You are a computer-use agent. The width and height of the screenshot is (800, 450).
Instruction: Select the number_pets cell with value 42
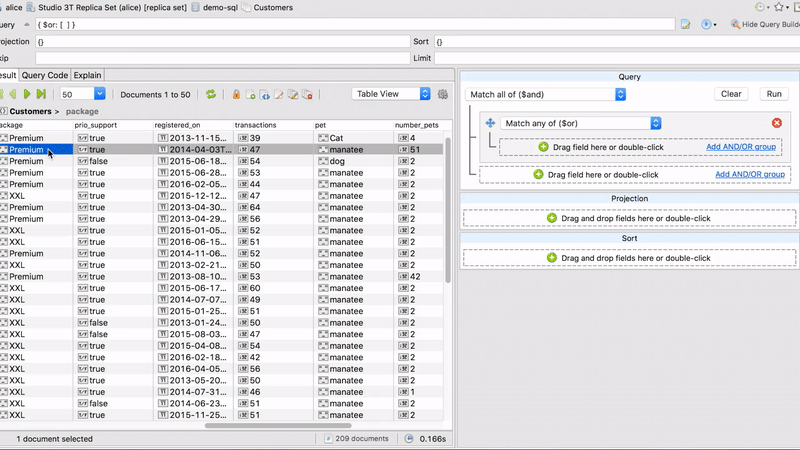(418, 277)
